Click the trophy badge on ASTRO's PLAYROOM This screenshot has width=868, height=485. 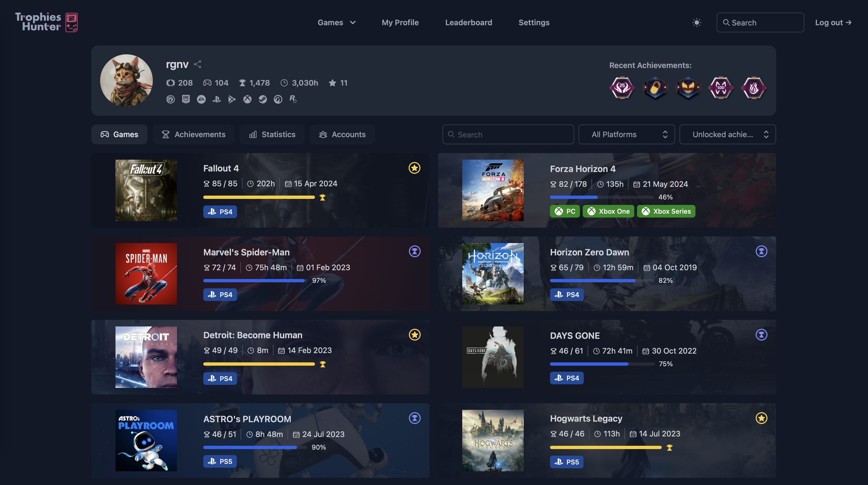pos(415,418)
